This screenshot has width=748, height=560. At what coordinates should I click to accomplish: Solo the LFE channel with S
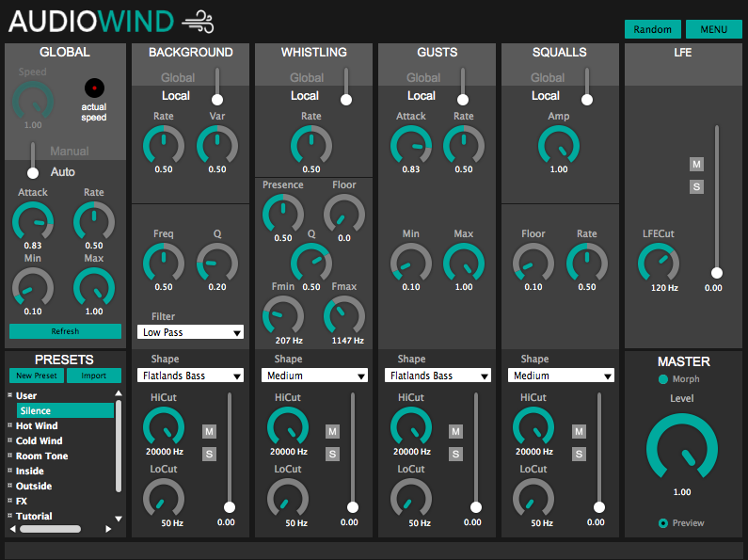pos(696,186)
